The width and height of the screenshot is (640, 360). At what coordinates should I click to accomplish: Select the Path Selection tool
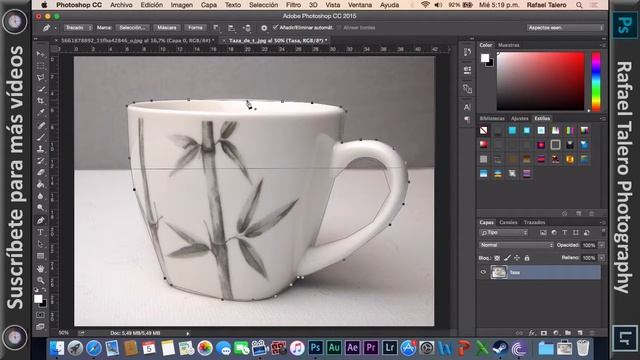coord(40,244)
